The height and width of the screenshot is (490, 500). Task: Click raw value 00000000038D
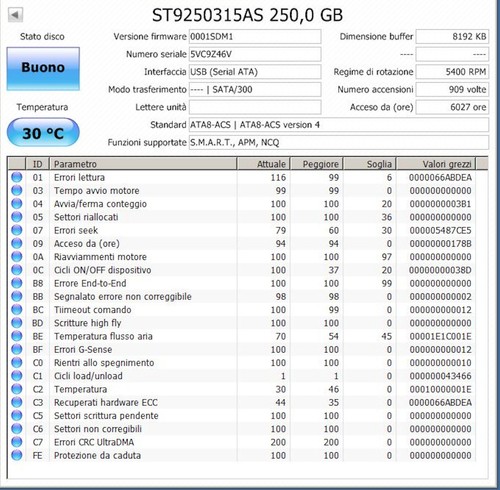[x=440, y=270]
